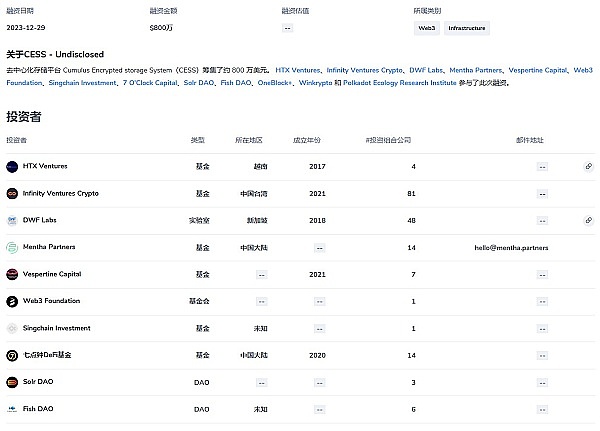Open Singchain Investment name in investor table

[x=57, y=328]
